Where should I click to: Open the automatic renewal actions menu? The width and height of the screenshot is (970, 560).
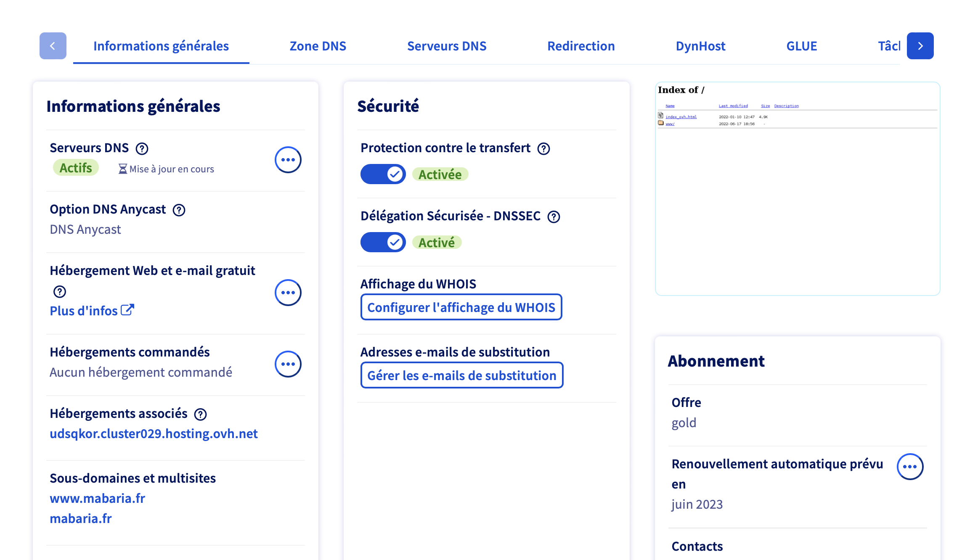tap(910, 467)
